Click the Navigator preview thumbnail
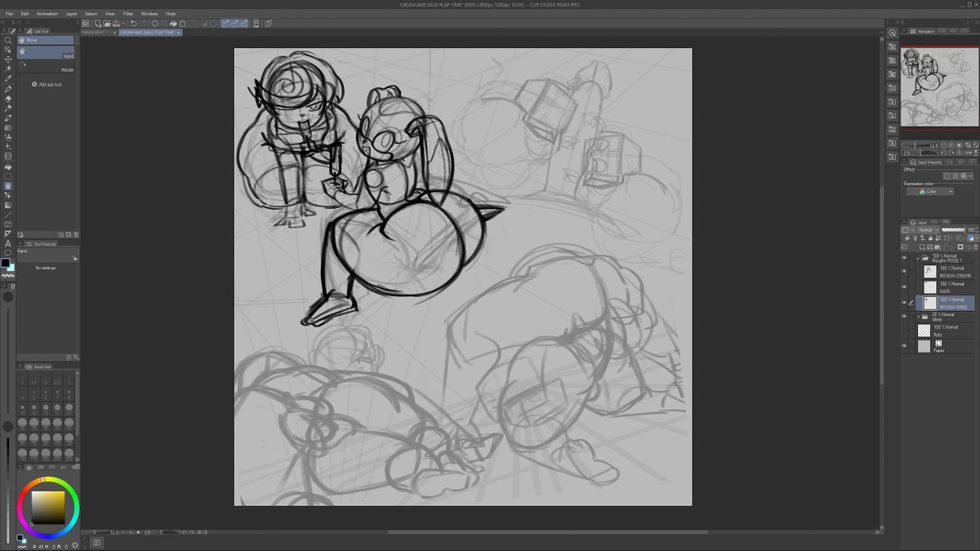This screenshot has height=551, width=980. [939, 87]
